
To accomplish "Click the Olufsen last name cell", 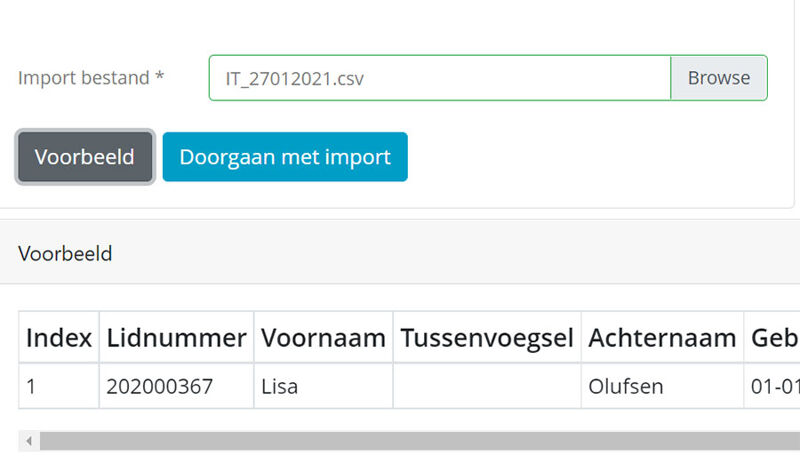I will tap(662, 386).
